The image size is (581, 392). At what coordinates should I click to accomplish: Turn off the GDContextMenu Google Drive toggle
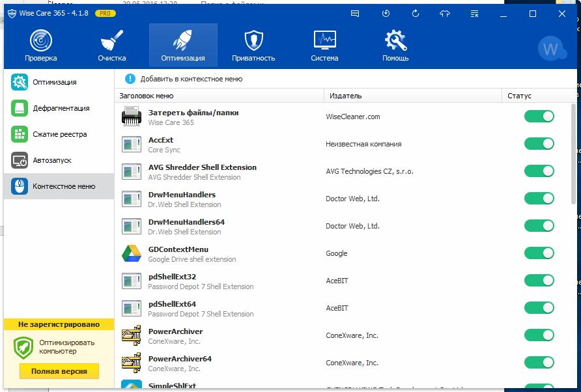pos(539,253)
